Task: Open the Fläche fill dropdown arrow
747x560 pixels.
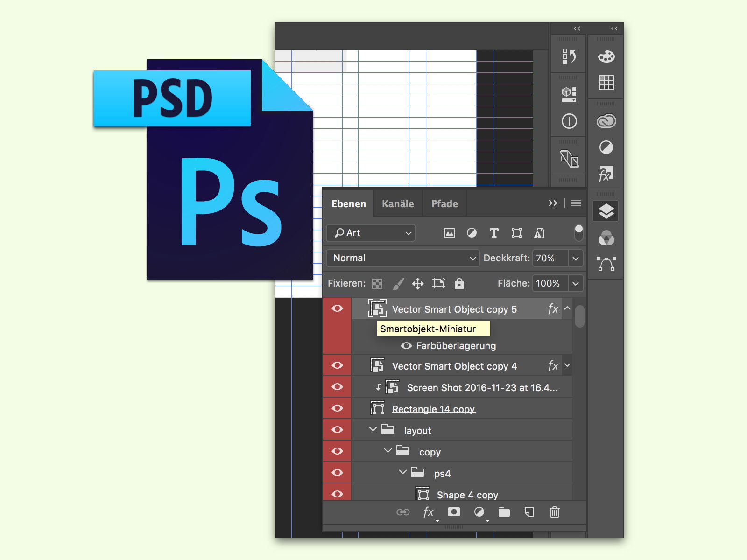Action: pos(576,283)
